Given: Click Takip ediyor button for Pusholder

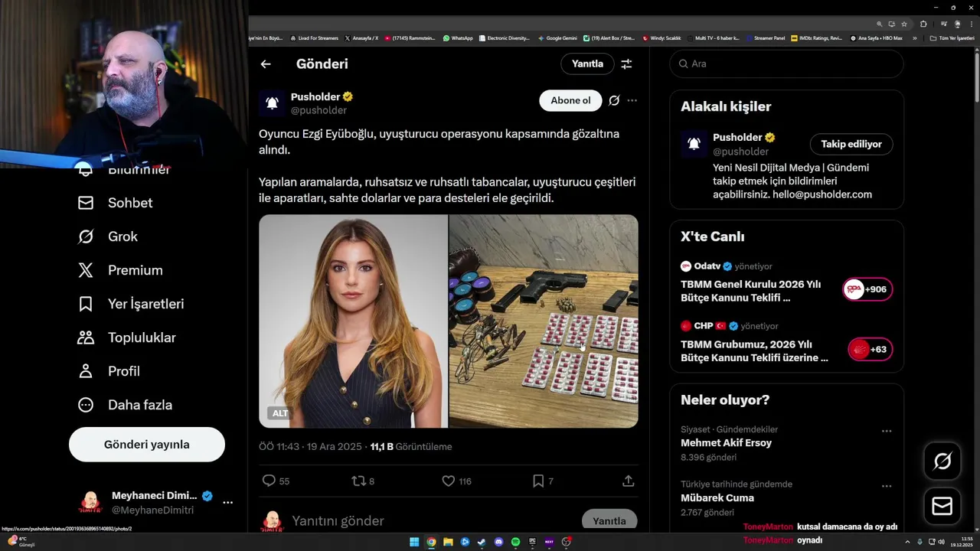Looking at the screenshot, I should click(851, 144).
